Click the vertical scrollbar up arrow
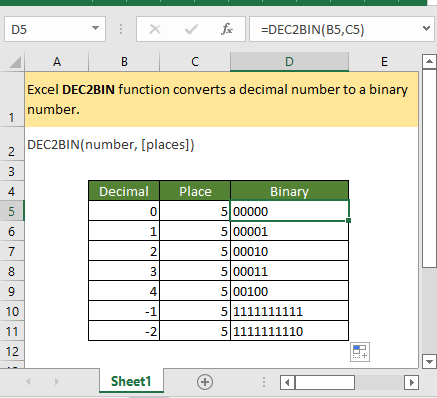437x398 pixels. pos(429,61)
